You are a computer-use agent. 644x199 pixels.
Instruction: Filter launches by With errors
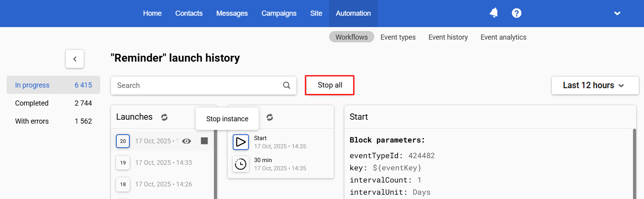click(53, 121)
